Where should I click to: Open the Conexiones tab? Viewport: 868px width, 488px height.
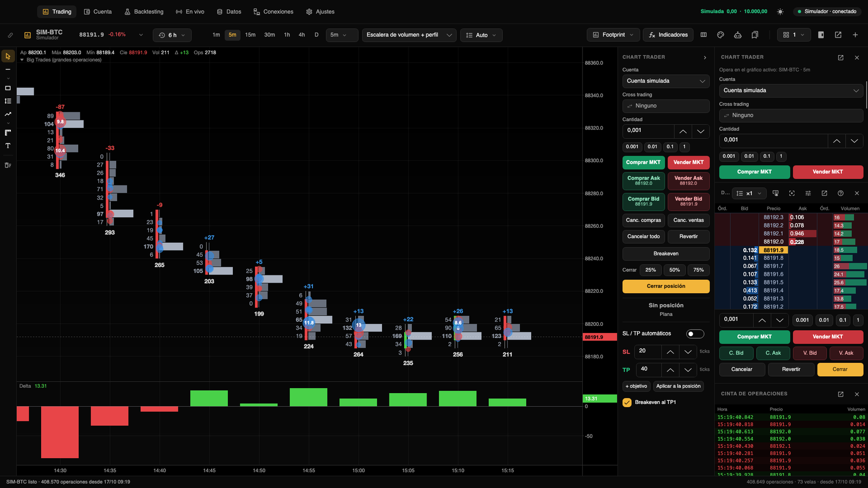pos(273,11)
